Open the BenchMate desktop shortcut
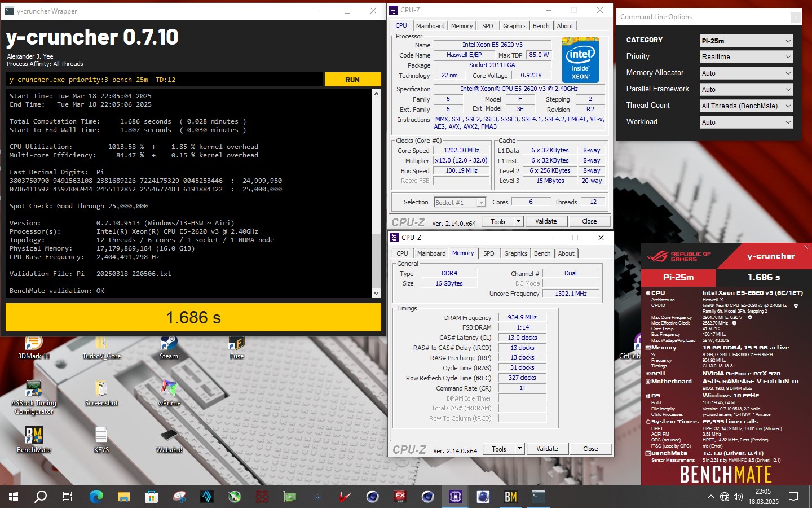The height and width of the screenshot is (508, 812). point(34,440)
